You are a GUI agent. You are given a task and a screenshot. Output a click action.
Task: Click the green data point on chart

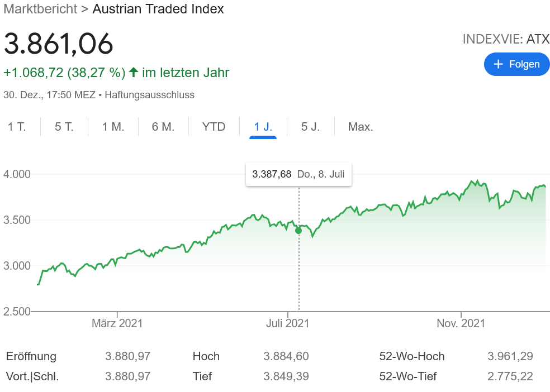coord(298,231)
